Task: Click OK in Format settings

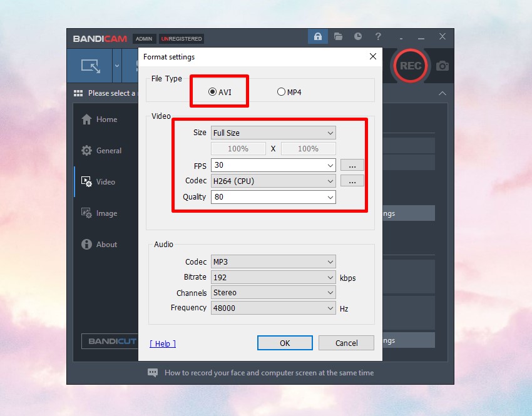Action: [x=285, y=343]
